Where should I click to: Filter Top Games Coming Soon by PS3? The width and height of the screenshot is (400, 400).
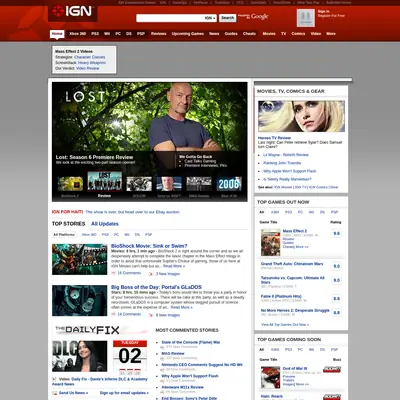click(x=288, y=350)
